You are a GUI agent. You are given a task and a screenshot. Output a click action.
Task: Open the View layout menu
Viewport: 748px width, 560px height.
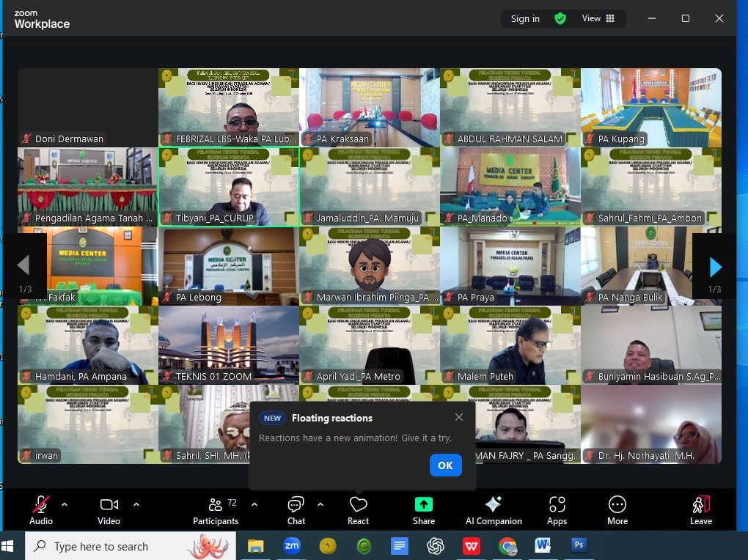click(598, 19)
